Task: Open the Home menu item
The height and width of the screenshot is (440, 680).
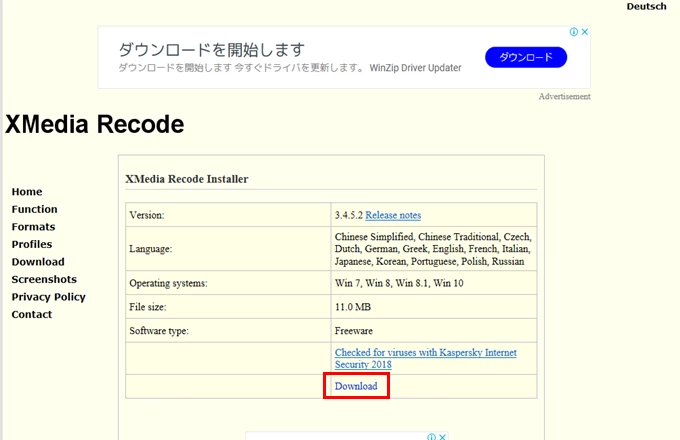Action: point(27,192)
